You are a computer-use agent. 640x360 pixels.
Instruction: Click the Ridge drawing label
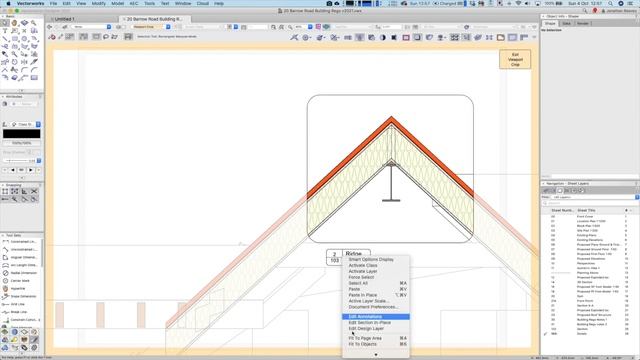pos(353,254)
